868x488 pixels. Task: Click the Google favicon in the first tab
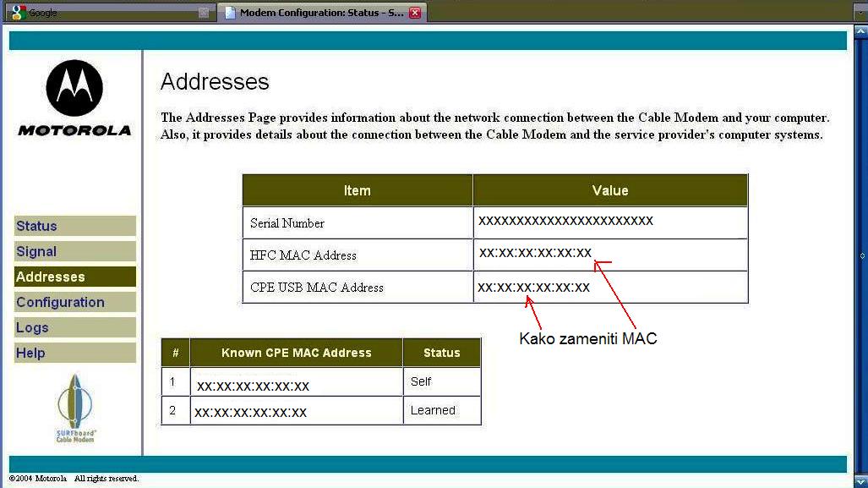18,13
